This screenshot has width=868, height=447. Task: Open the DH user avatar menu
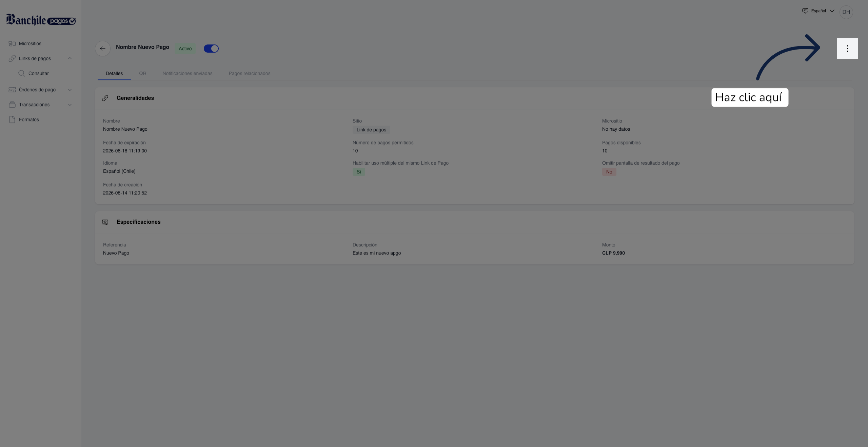point(846,12)
